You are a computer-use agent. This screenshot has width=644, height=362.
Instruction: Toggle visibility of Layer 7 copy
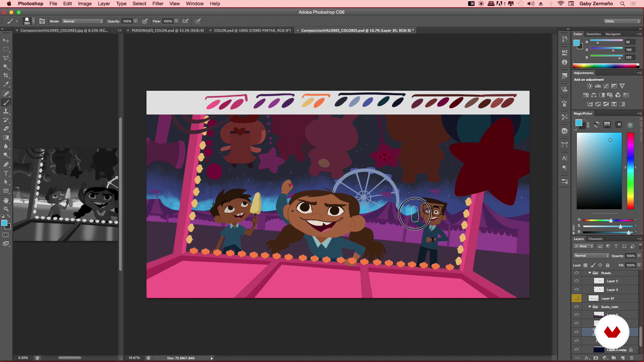[x=577, y=349]
